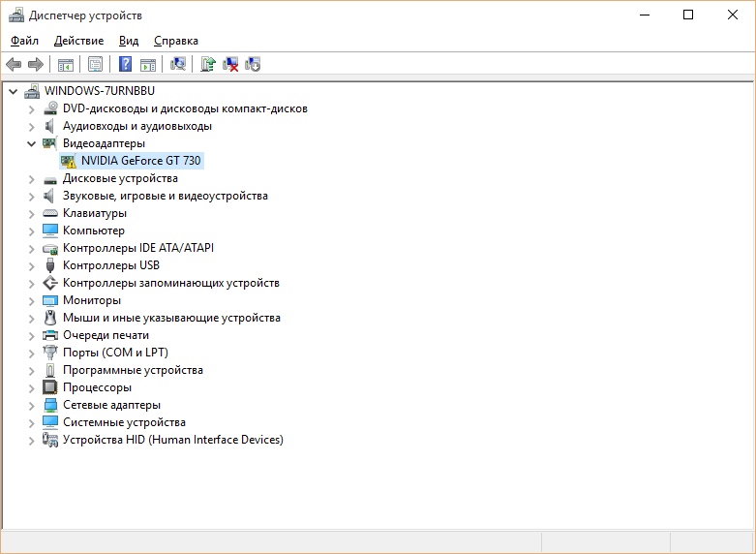The width and height of the screenshot is (756, 554).
Task: Expand the Процессоры chevron
Action: [32, 388]
